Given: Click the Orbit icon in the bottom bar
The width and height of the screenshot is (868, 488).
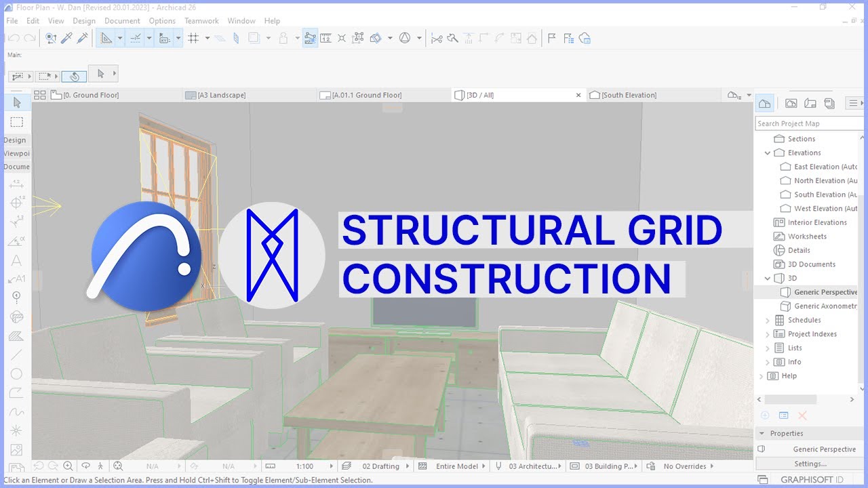Looking at the screenshot, I should (x=86, y=466).
